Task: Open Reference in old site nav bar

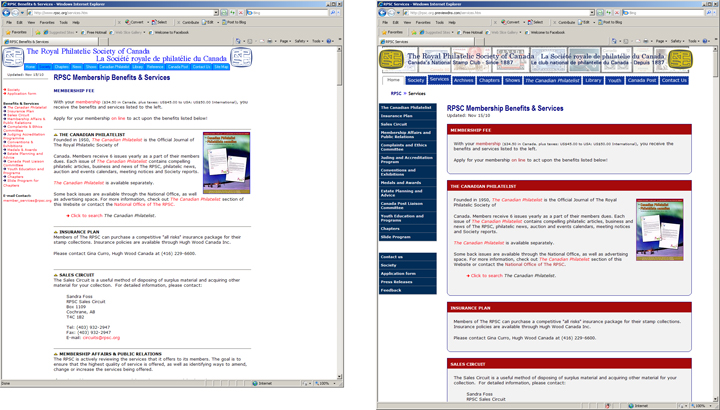Action: tap(155, 67)
